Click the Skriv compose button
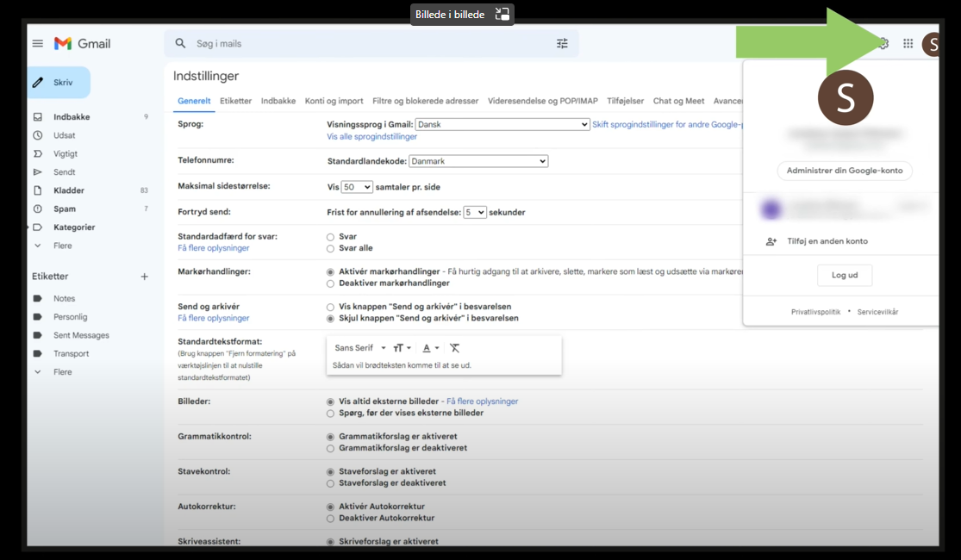 [x=59, y=83]
